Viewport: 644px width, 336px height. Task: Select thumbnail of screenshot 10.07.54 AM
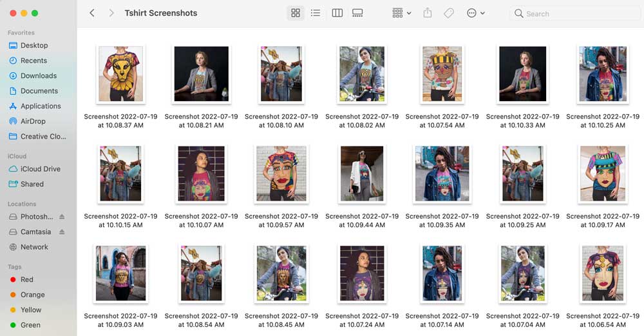click(x=442, y=74)
